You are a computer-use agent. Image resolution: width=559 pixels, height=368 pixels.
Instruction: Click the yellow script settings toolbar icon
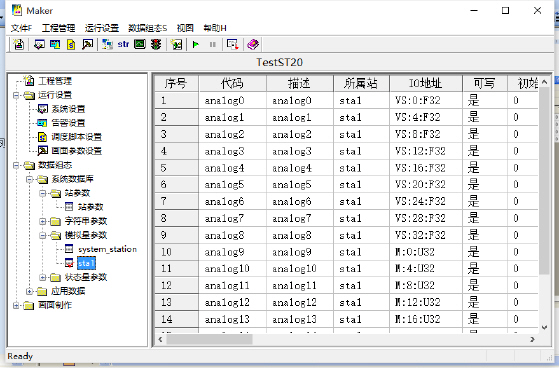[x=71, y=45]
